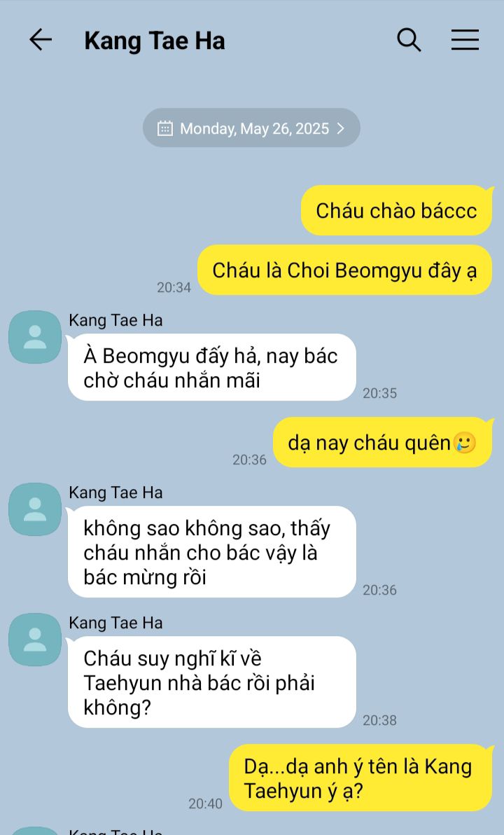
Task: Tap crying-smile emoji in 'dạ nay cháu quên'
Action: point(465,443)
